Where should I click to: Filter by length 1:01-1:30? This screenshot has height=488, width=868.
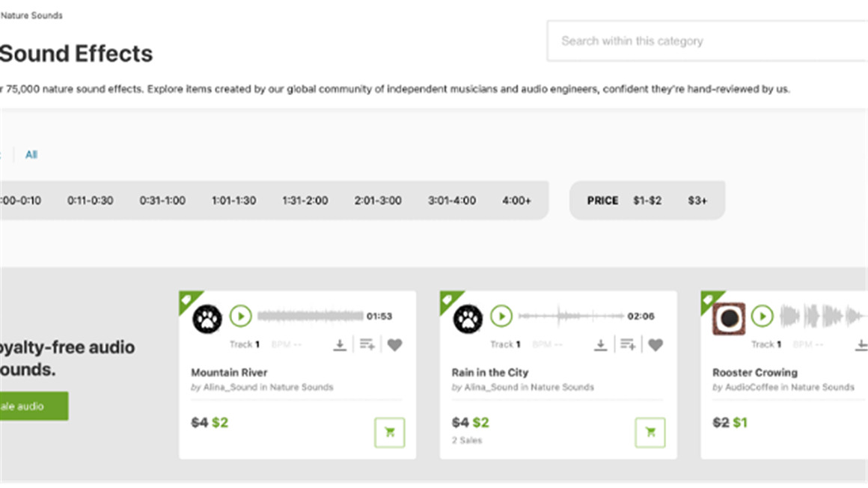(x=233, y=201)
